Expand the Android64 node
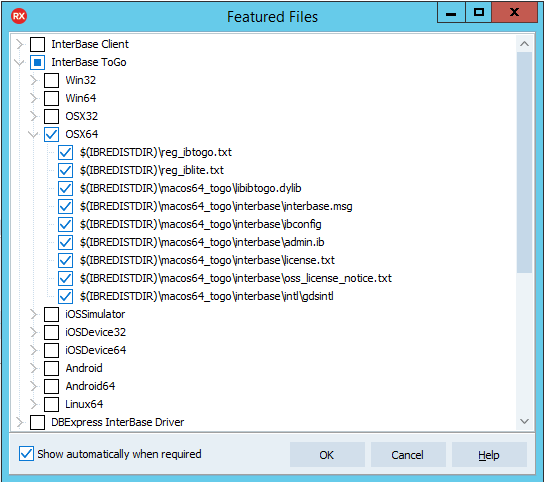The width and height of the screenshot is (544, 482). (x=34, y=386)
